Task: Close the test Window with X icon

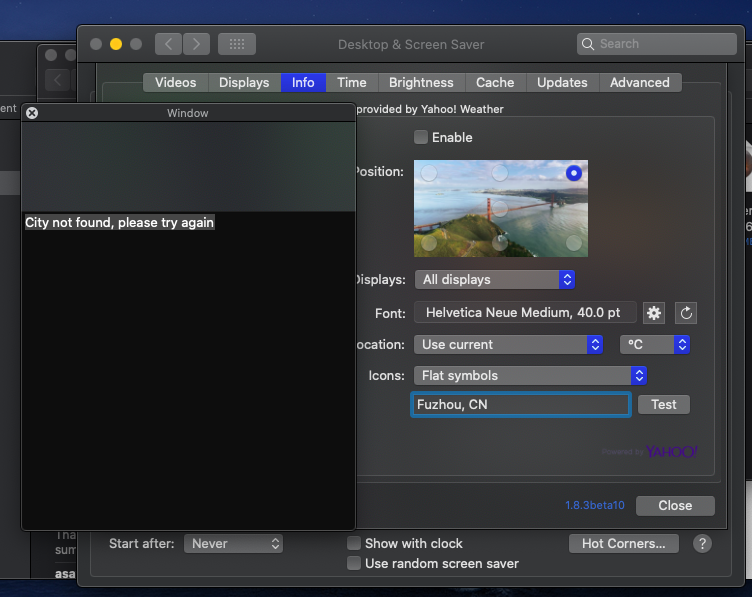Action: 32,113
